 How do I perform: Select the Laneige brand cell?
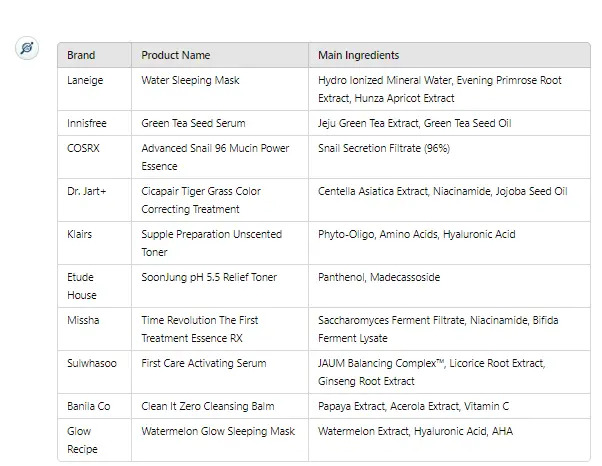click(85, 80)
